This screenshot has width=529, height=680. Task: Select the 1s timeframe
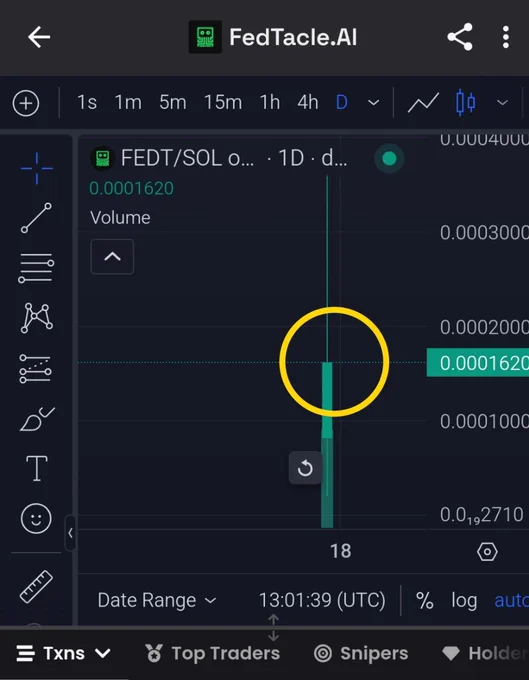(87, 103)
